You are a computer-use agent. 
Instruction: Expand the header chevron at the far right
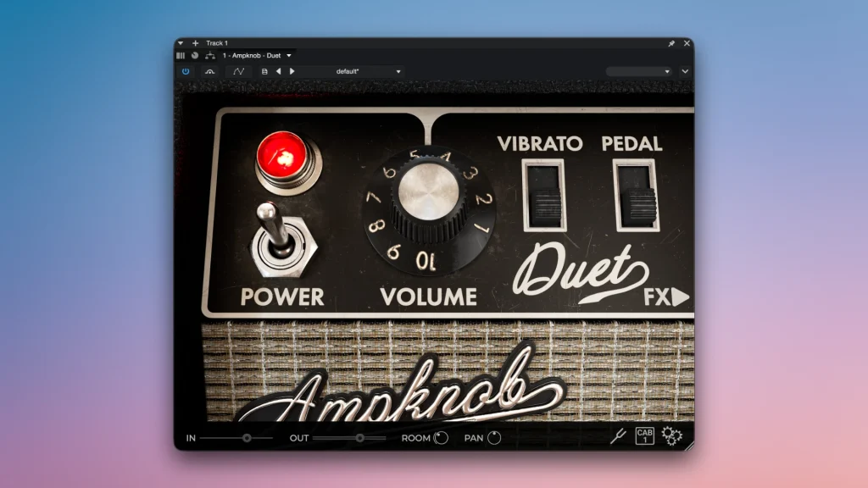tap(685, 71)
